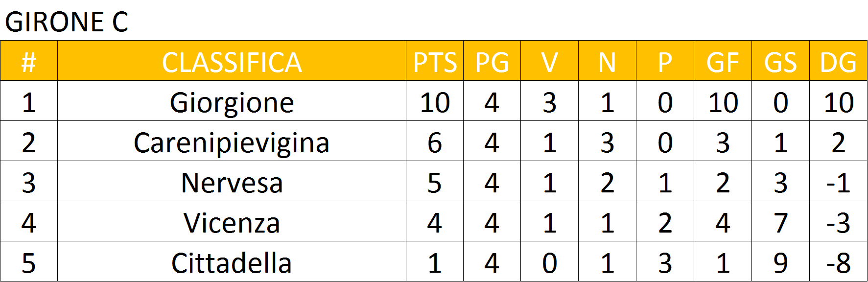
Task: Click the PTS column header
Action: pos(435,61)
